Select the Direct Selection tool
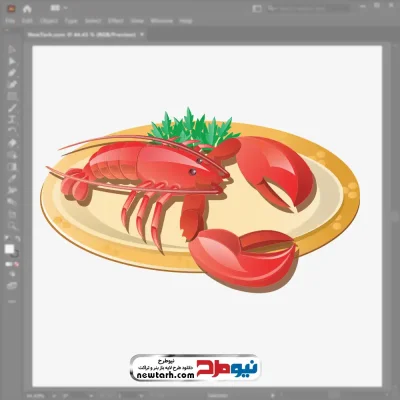Screen dimensions: 400x400 pos(12,61)
